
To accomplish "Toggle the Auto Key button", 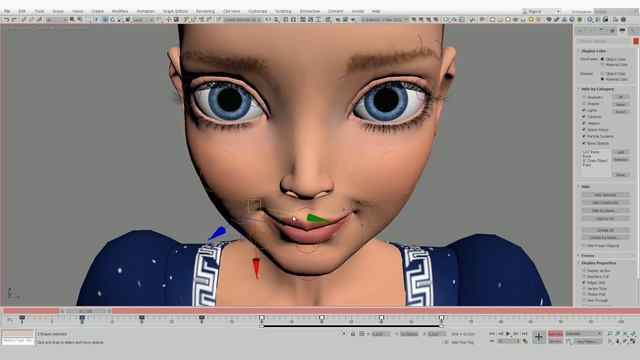I will (555, 334).
